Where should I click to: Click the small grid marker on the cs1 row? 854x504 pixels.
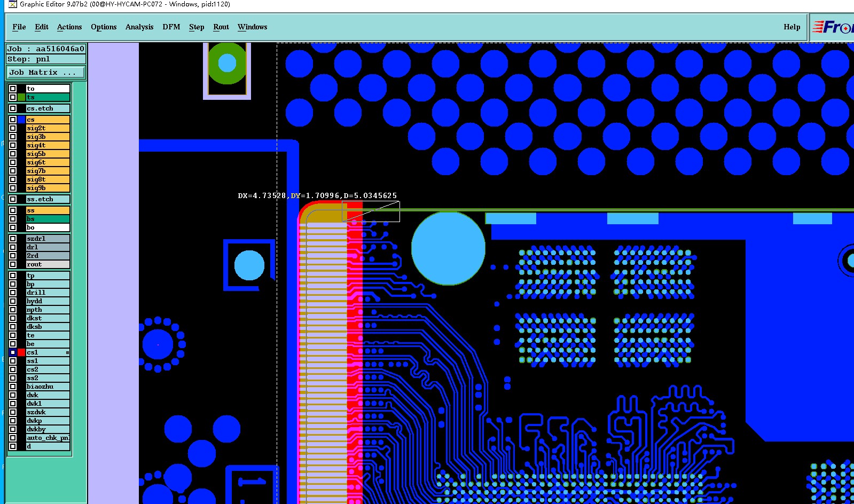coord(67,352)
